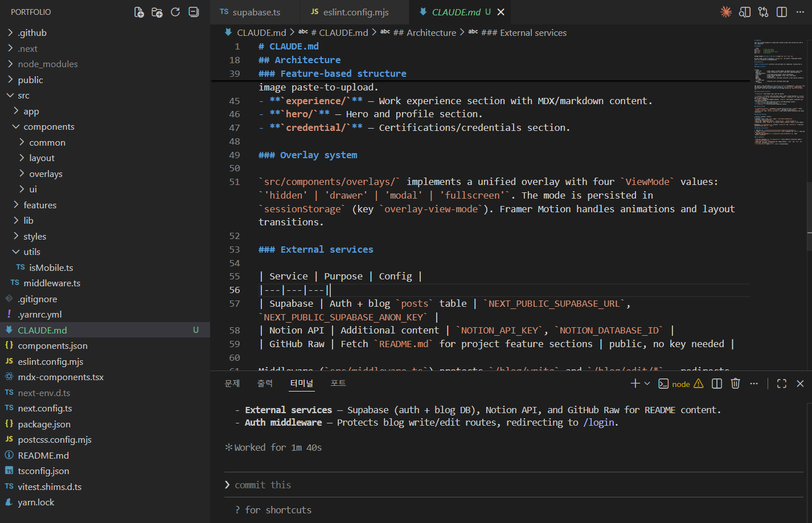The height and width of the screenshot is (523, 812).
Task: Maximize the terminal panel size
Action: (x=782, y=384)
